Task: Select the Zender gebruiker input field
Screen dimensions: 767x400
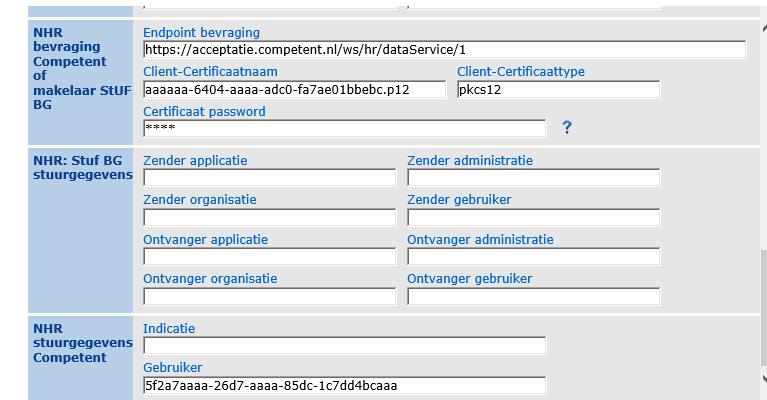Action: point(534,217)
